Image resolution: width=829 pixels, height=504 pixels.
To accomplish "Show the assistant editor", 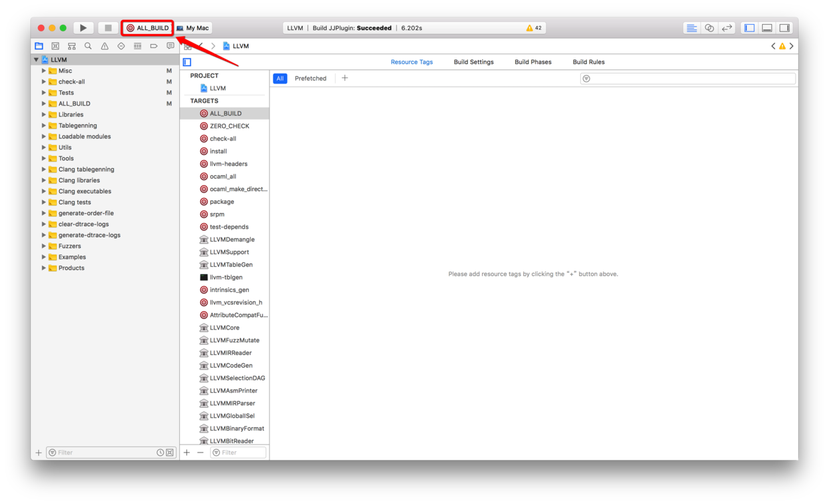I will click(709, 28).
